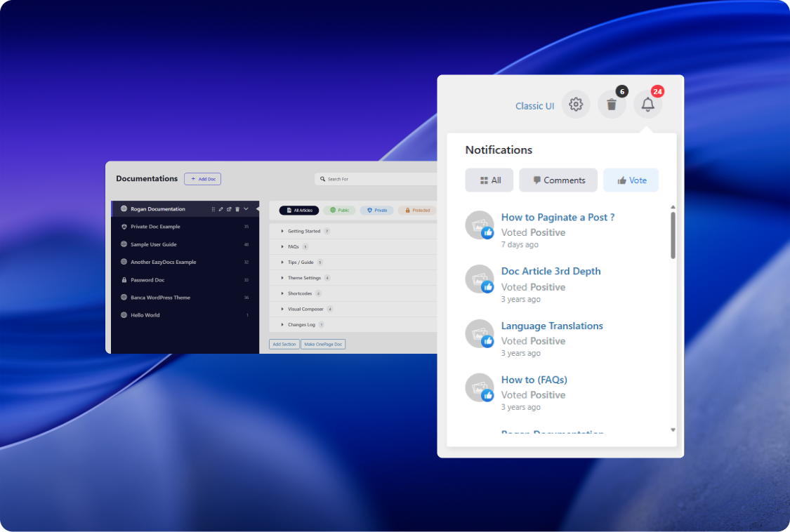Filter articles by Public visibility
790x532 pixels.
coord(339,210)
